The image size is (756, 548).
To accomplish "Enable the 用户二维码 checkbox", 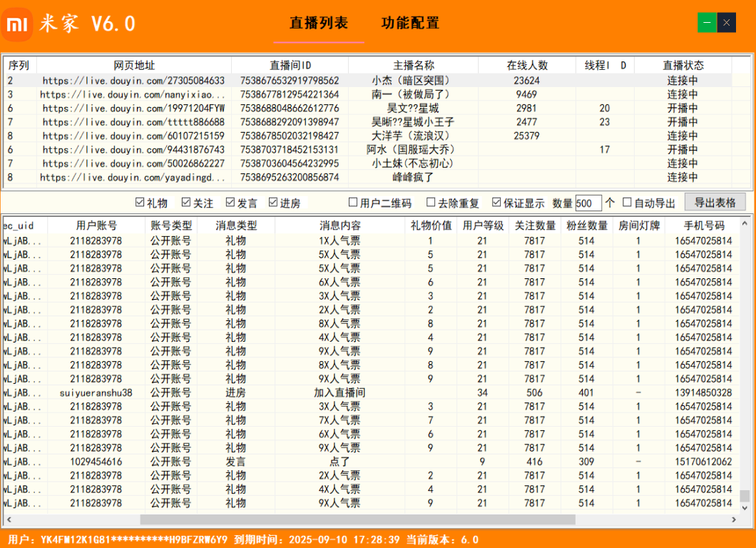I will point(353,203).
